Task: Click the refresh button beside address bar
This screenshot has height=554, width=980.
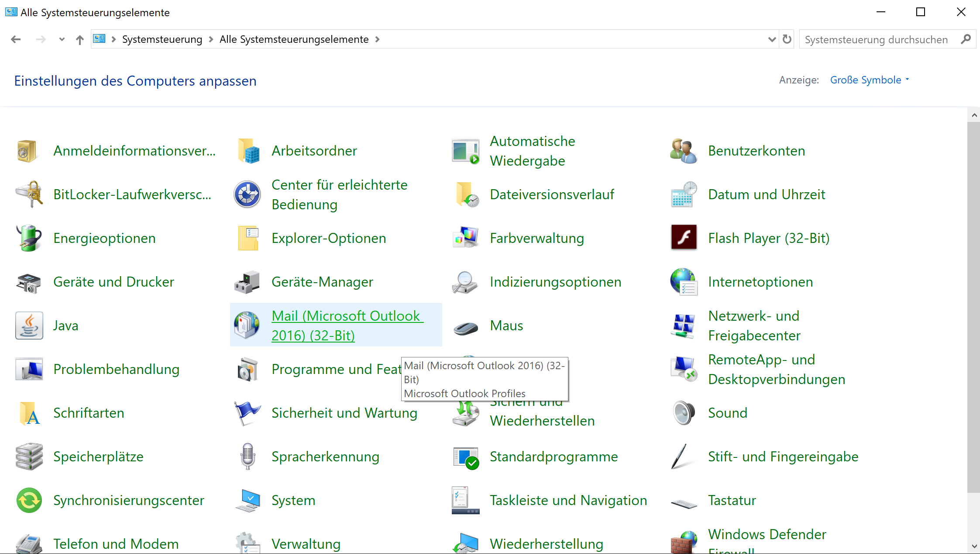Action: [x=787, y=39]
